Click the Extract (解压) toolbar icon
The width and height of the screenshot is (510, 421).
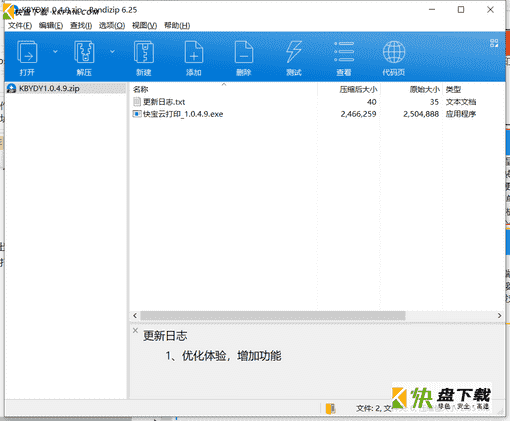point(84,52)
